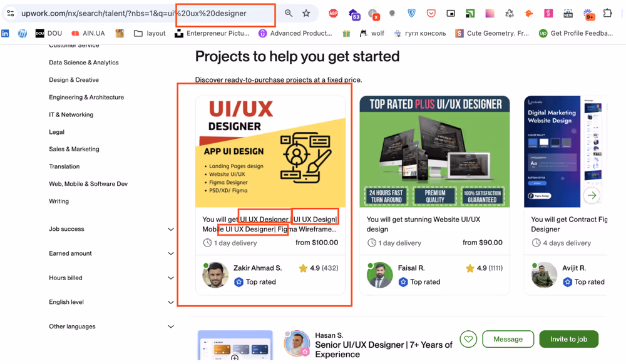Open the UI/UX Designer project thumbnail

pos(270,151)
